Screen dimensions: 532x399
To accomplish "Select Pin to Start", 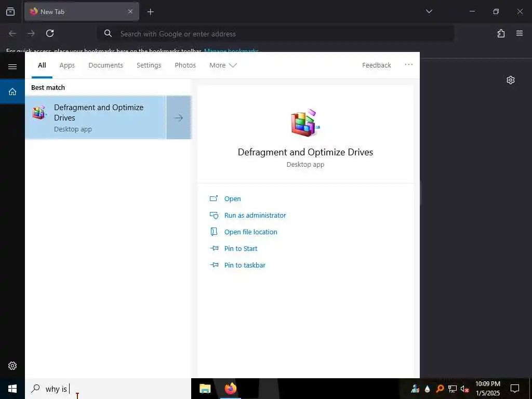I will [241, 249].
